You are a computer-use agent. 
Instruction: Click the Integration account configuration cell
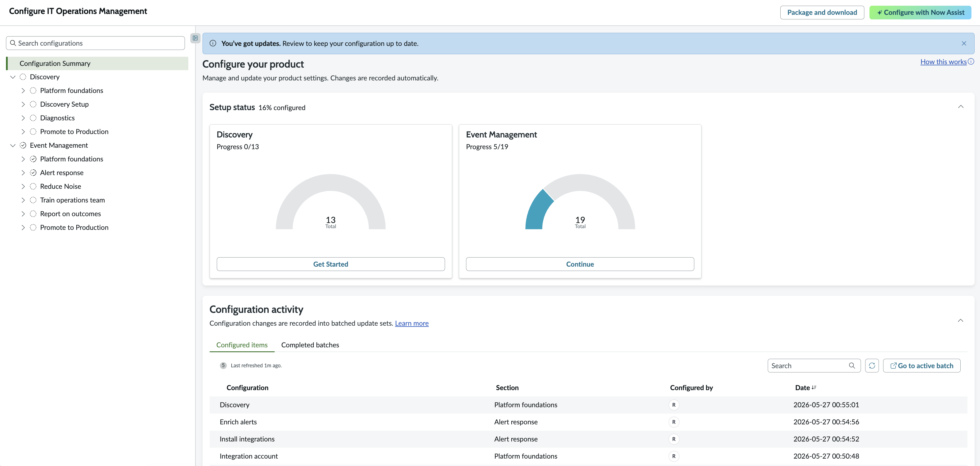click(248, 456)
